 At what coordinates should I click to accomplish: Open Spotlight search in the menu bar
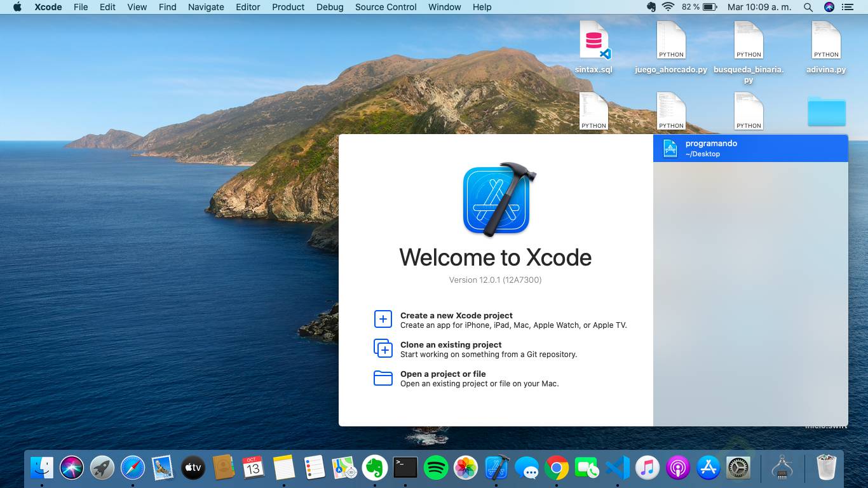tap(808, 7)
